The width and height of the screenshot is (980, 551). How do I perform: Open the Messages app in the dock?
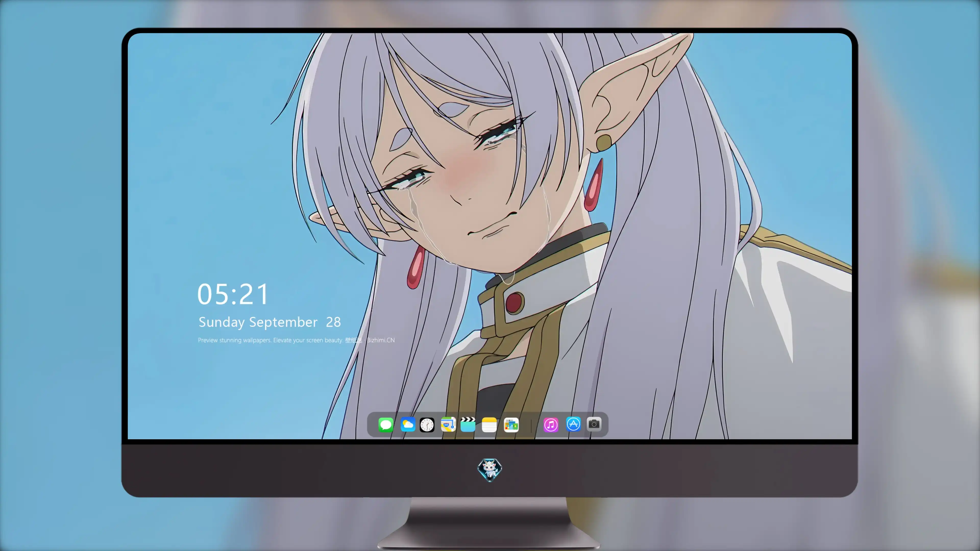click(386, 424)
